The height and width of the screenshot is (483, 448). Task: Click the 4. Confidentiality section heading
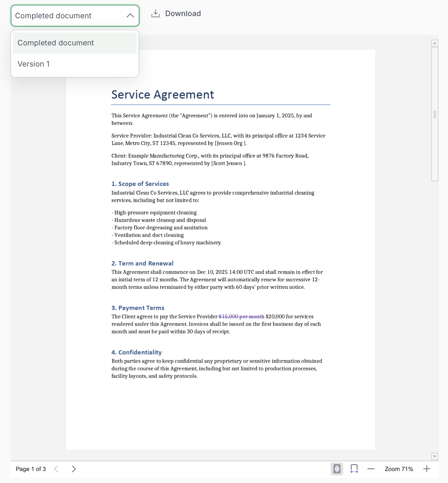(x=137, y=352)
